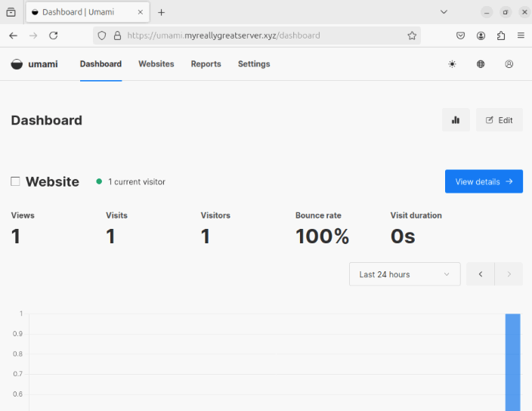Open the user profile icon menu
Viewport: 532px width, 411px height.
pyautogui.click(x=509, y=64)
